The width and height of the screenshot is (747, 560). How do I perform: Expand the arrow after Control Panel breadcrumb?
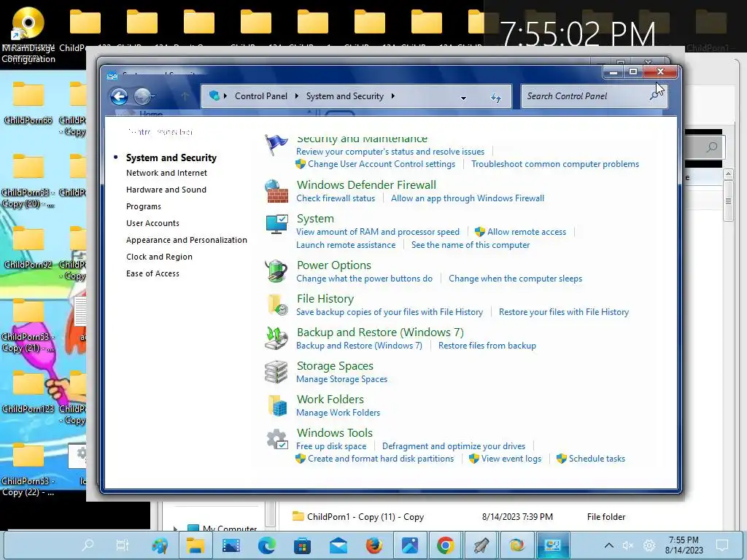pos(296,96)
